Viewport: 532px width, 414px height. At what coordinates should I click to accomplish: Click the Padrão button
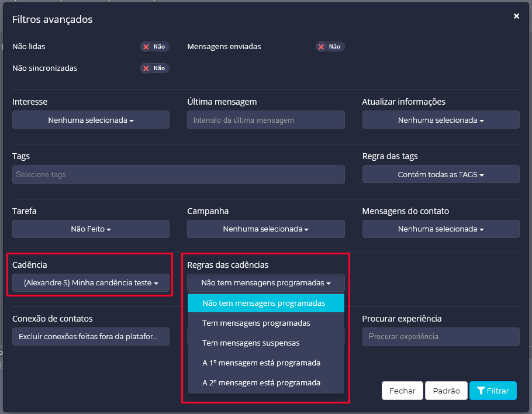(446, 391)
